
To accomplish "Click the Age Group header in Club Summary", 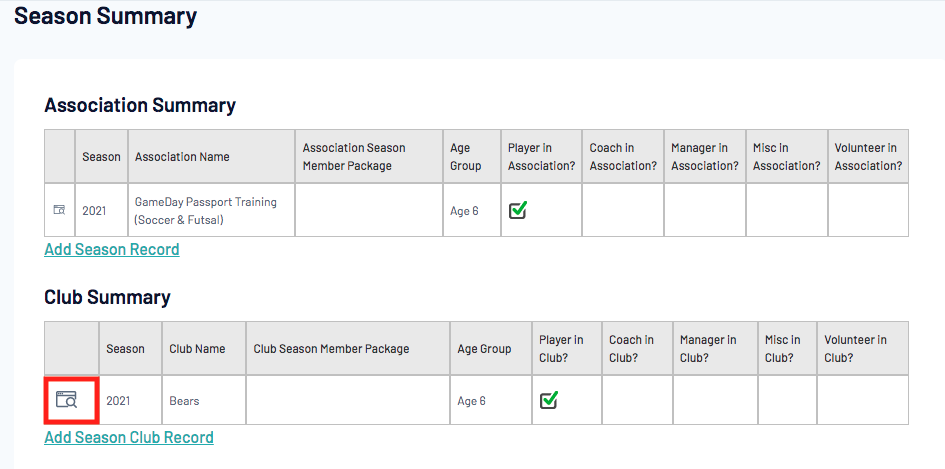I will (x=484, y=349).
